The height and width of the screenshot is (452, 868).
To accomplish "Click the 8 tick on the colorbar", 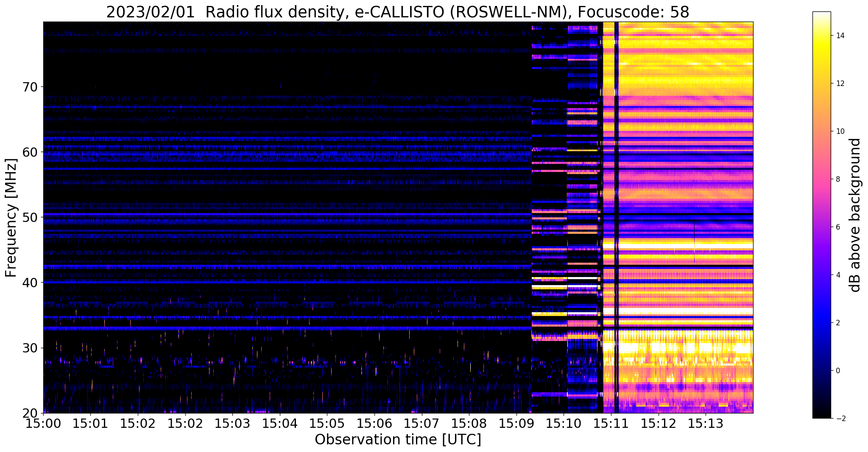I will pyautogui.click(x=837, y=179).
